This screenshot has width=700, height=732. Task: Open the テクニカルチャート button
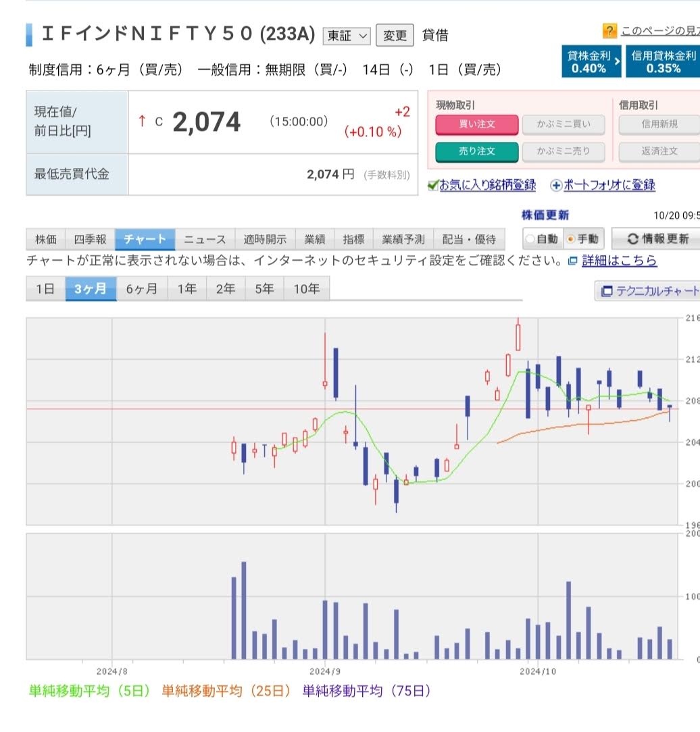point(648,291)
